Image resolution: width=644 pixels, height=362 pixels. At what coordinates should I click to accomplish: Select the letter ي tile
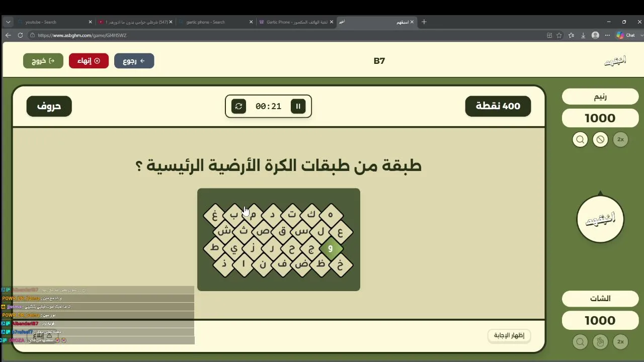click(x=234, y=248)
